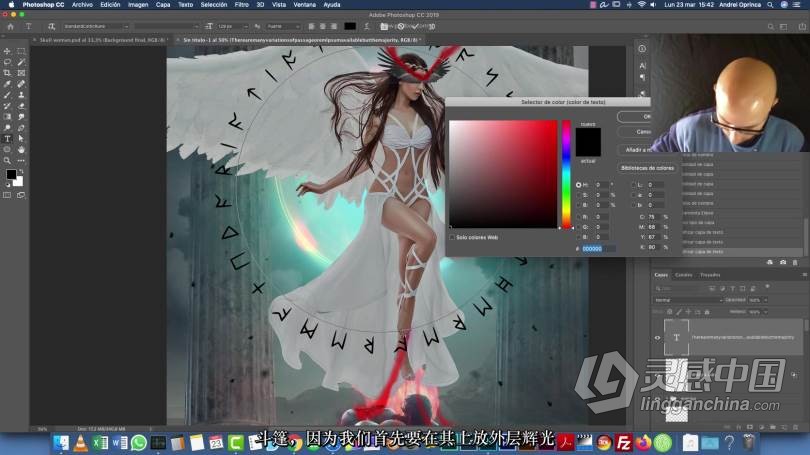Viewport: 810px width, 455px height.
Task: Select the Magic Wand tool
Action: 21,62
